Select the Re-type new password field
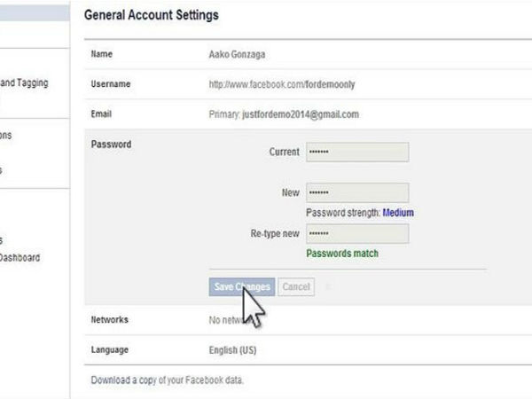The height and width of the screenshot is (399, 532). [357, 233]
